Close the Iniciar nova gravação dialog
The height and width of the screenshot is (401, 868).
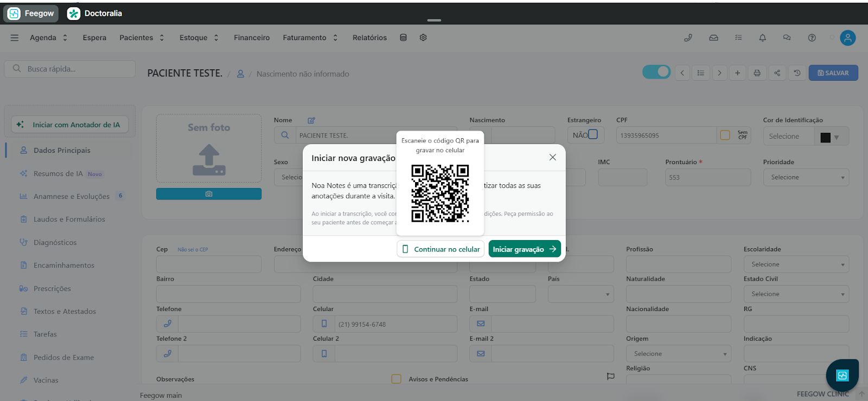(x=552, y=157)
